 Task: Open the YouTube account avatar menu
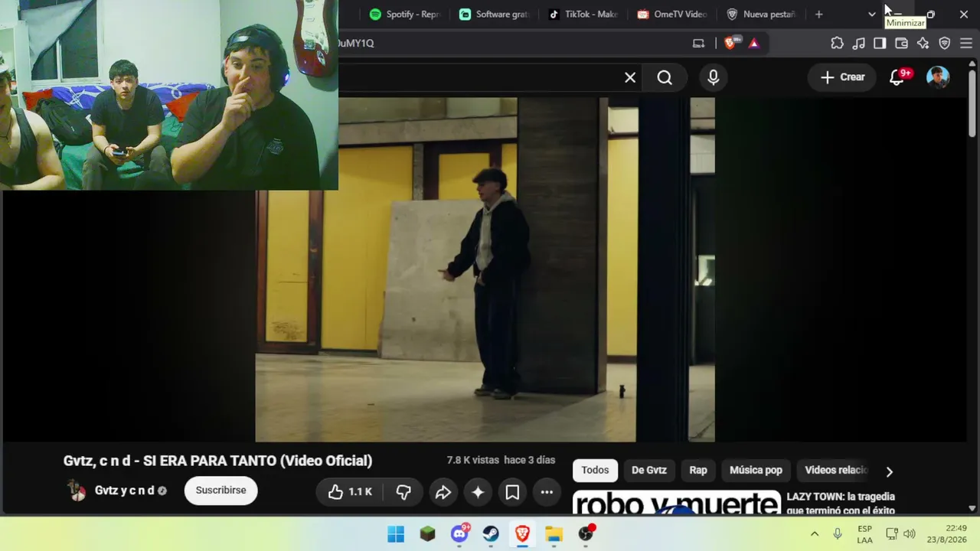click(938, 77)
